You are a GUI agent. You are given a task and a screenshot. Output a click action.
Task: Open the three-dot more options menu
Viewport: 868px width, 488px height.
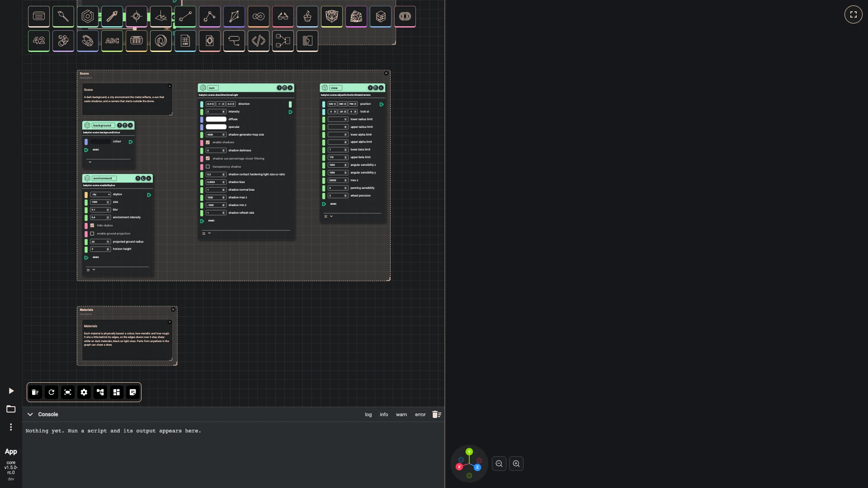pos(11,427)
